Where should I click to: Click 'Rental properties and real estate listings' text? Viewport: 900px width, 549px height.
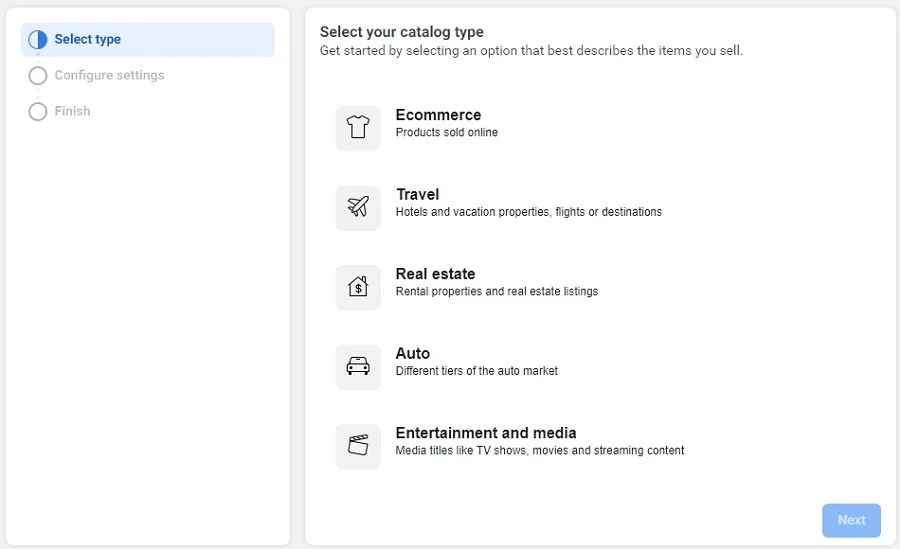pos(496,292)
